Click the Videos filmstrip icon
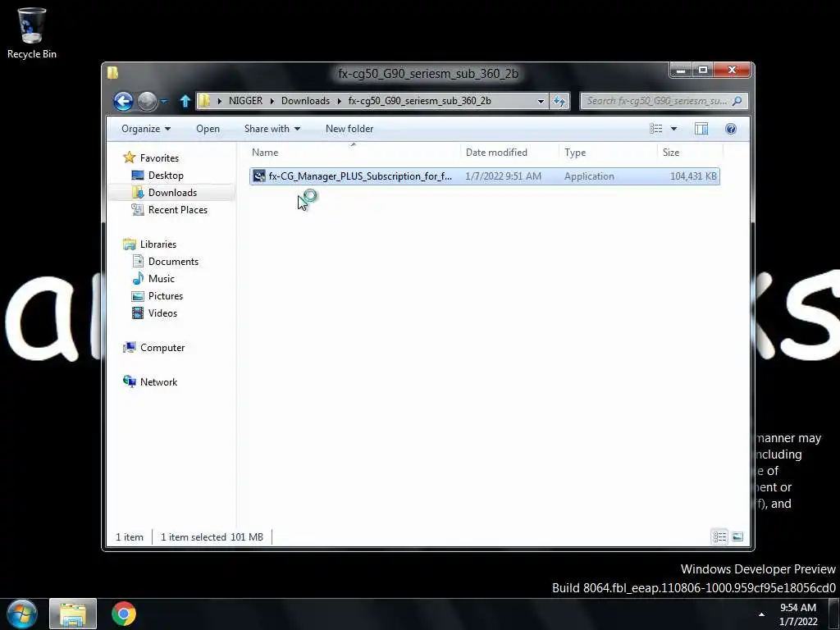Screen dimensions: 840x630 click(138, 313)
